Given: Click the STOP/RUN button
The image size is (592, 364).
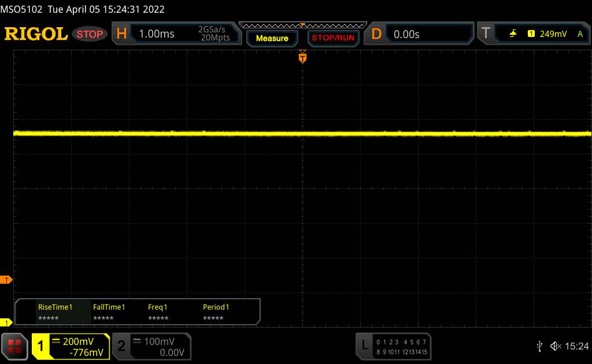Looking at the screenshot, I should point(333,38).
